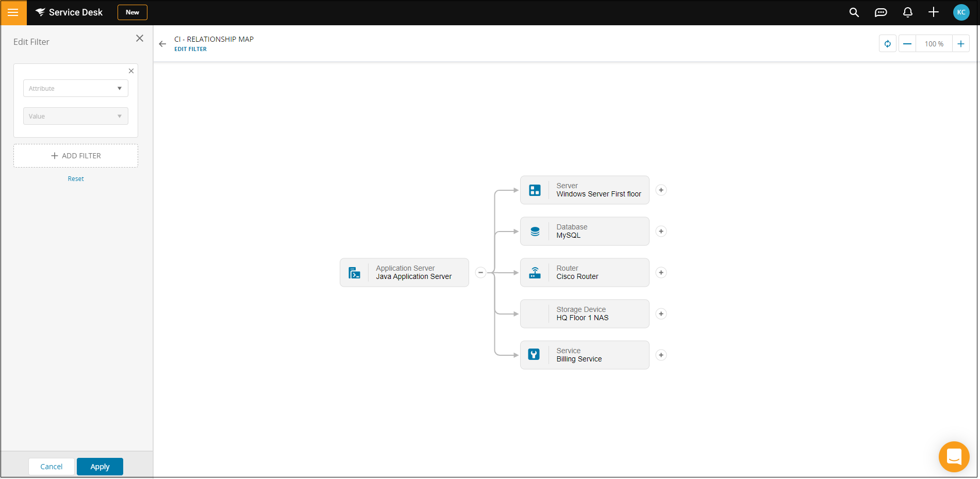980x479 pixels.
Task: Select the Cisco Router node card
Action: click(x=585, y=272)
